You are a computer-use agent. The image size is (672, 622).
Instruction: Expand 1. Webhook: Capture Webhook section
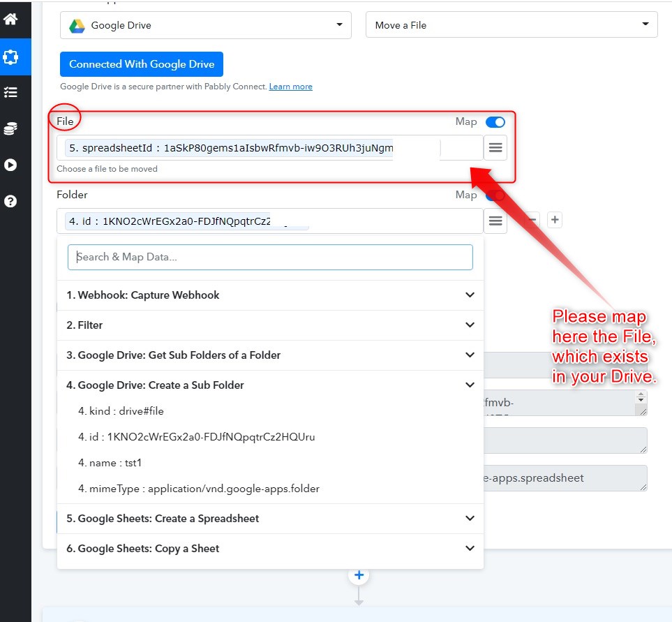point(271,295)
